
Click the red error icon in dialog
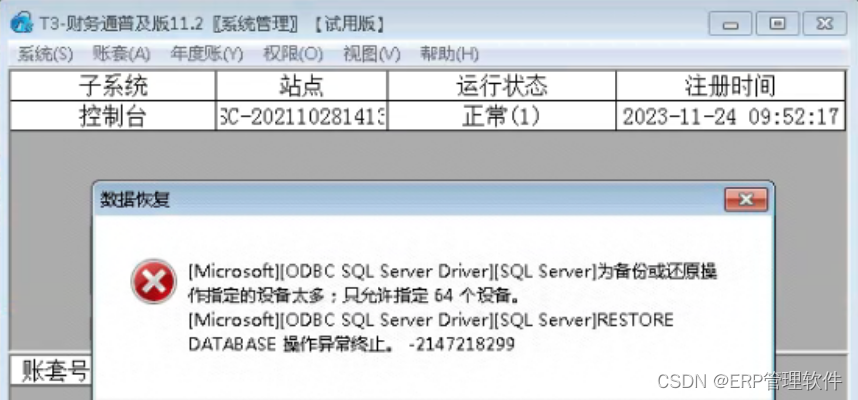tap(154, 281)
